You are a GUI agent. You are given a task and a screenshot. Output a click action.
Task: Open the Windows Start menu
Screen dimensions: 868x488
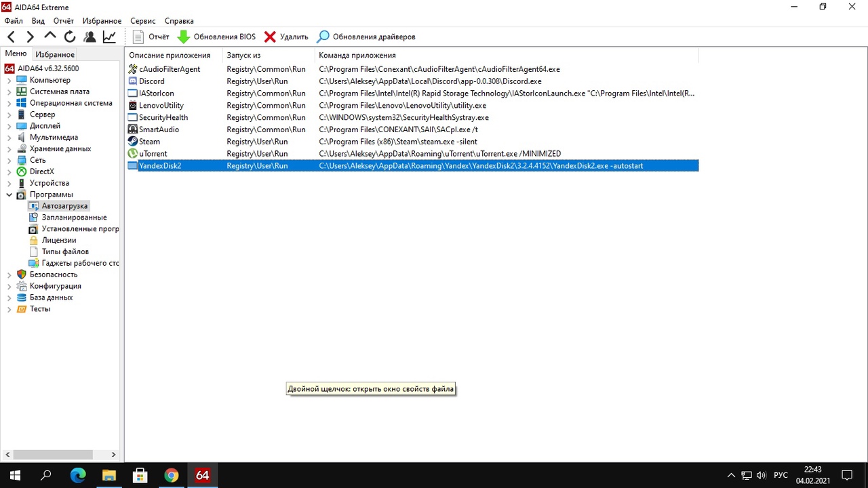click(15, 475)
